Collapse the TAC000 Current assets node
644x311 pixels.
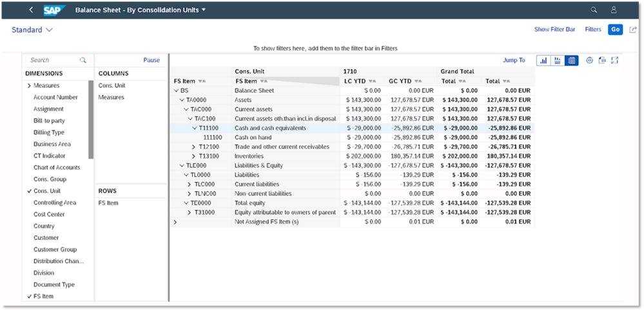tap(186, 110)
